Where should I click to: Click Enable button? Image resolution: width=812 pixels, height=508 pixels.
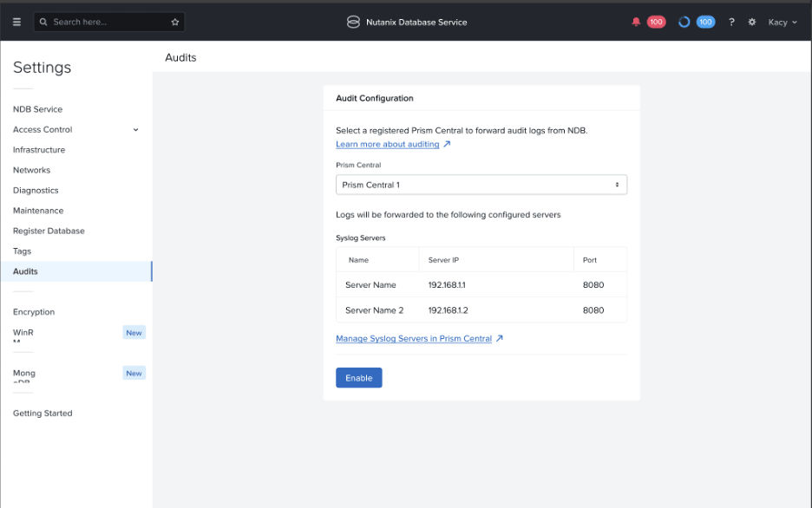pyautogui.click(x=359, y=378)
